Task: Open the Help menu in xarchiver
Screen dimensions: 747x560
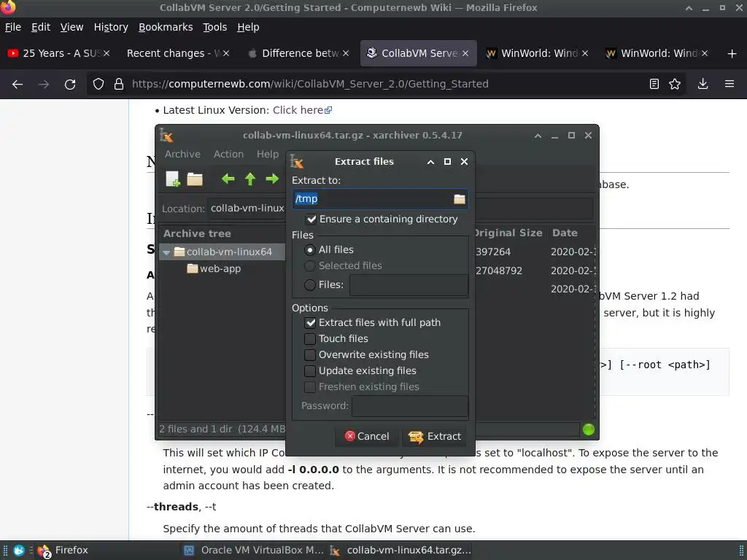Action: coord(267,155)
